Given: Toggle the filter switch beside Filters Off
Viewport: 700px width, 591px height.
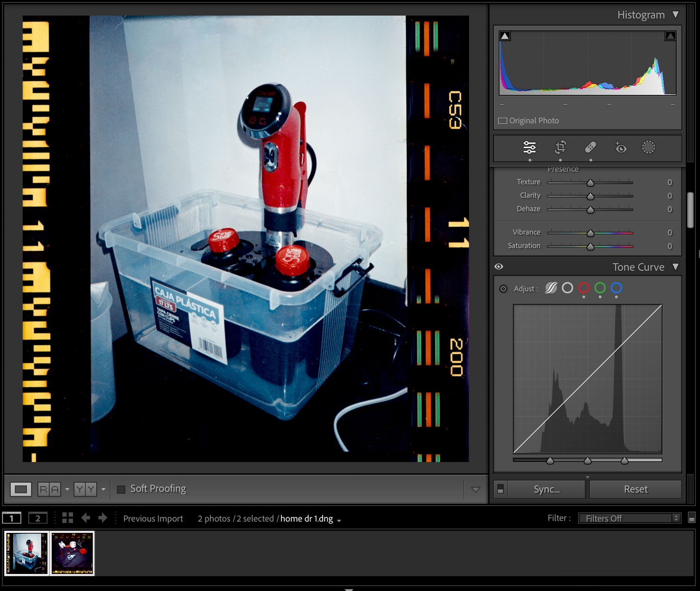Looking at the screenshot, I should (x=692, y=518).
